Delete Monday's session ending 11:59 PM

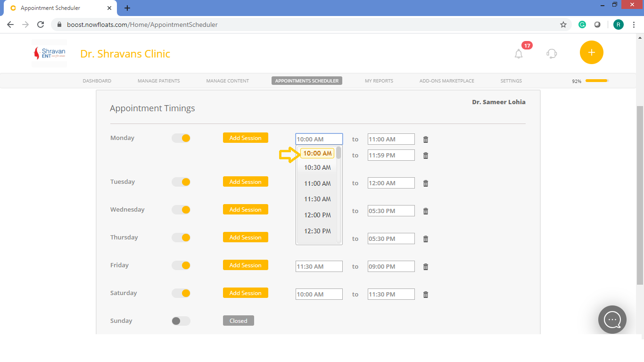coord(426,156)
